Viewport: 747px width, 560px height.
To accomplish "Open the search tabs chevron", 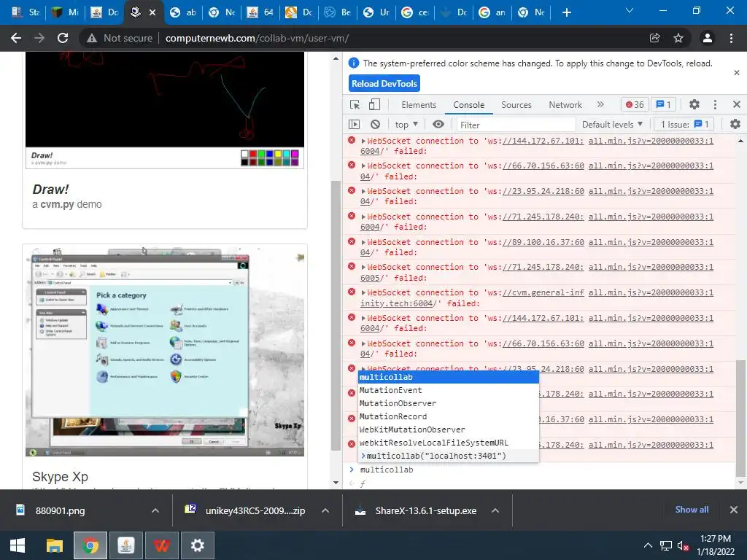I will click(630, 10).
